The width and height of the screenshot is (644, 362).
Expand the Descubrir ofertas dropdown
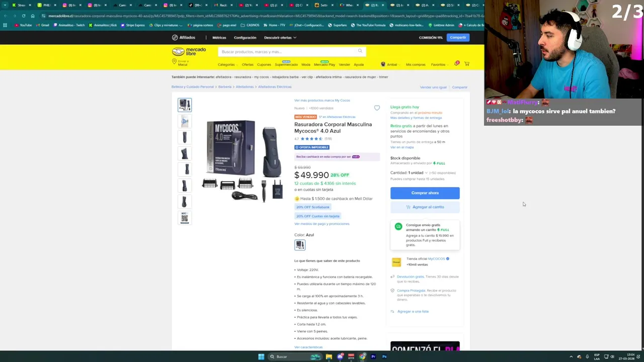tap(280, 37)
